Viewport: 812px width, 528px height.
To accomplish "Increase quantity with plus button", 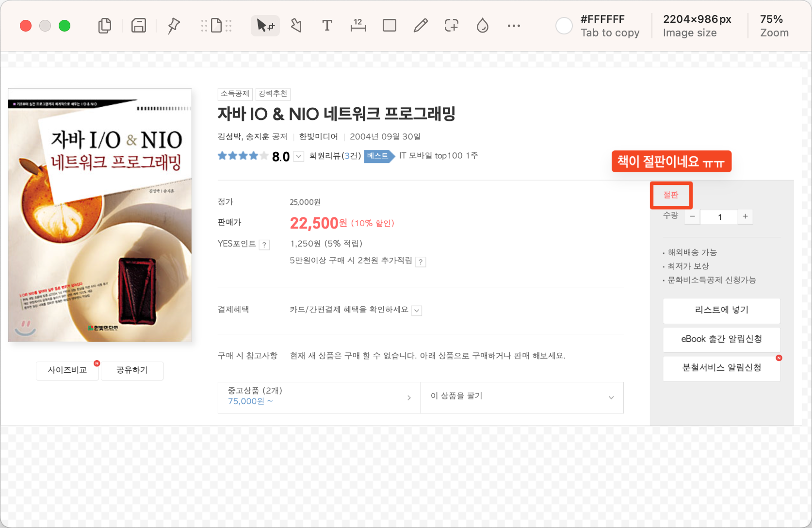I will (746, 217).
